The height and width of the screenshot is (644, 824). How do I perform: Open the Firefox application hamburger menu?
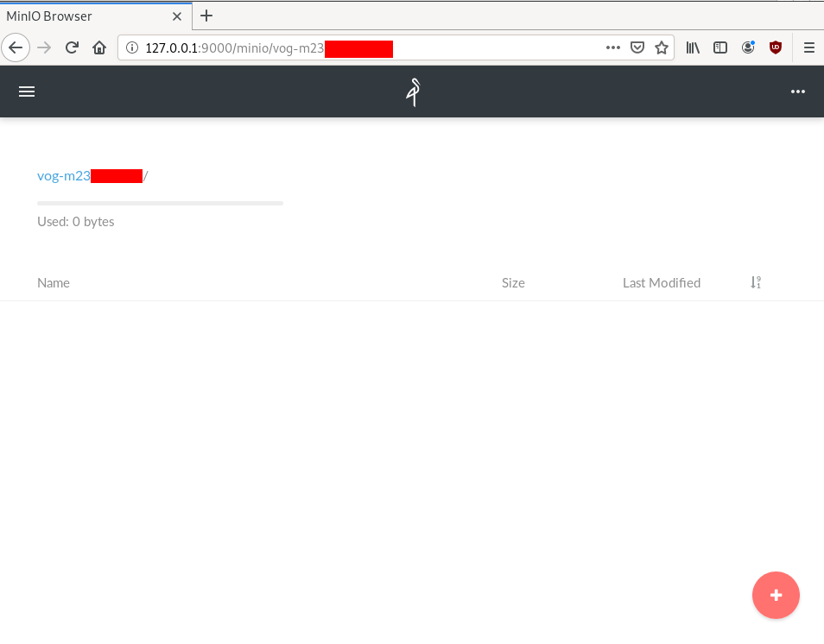[809, 48]
